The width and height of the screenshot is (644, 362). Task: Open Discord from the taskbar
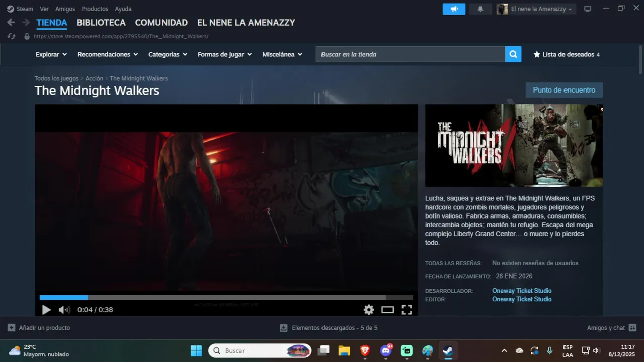(x=386, y=350)
